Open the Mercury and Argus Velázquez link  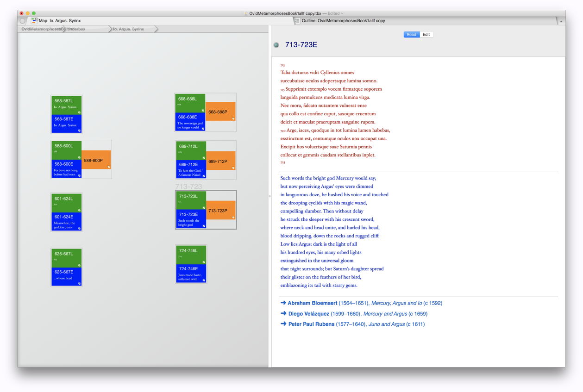387,314
